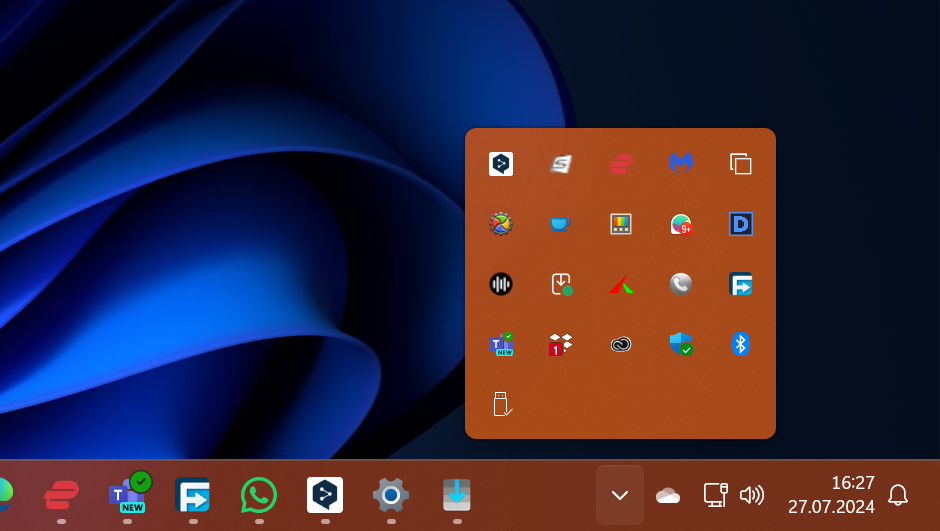Open the notification bell

pos(898,495)
